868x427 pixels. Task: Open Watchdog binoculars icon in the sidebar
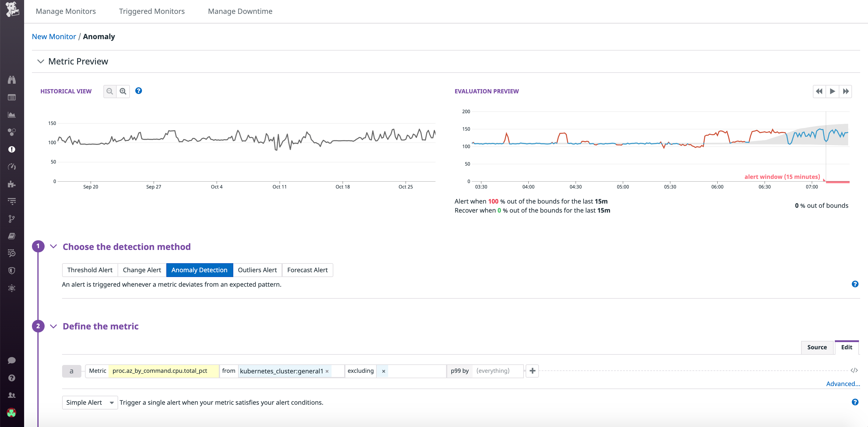[x=12, y=80]
